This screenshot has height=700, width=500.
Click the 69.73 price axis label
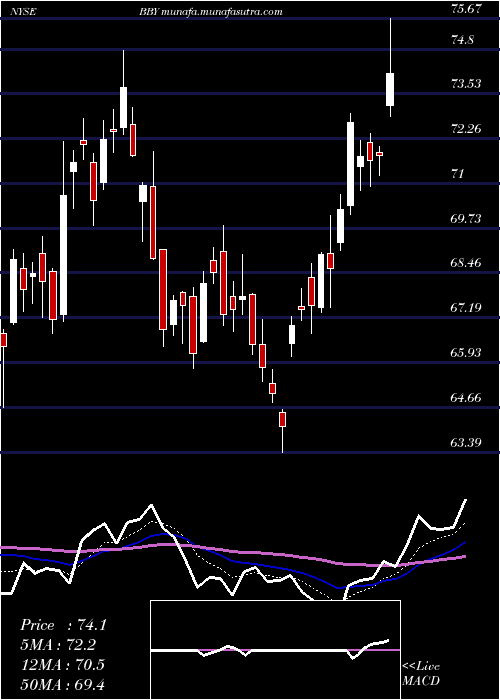click(x=467, y=218)
